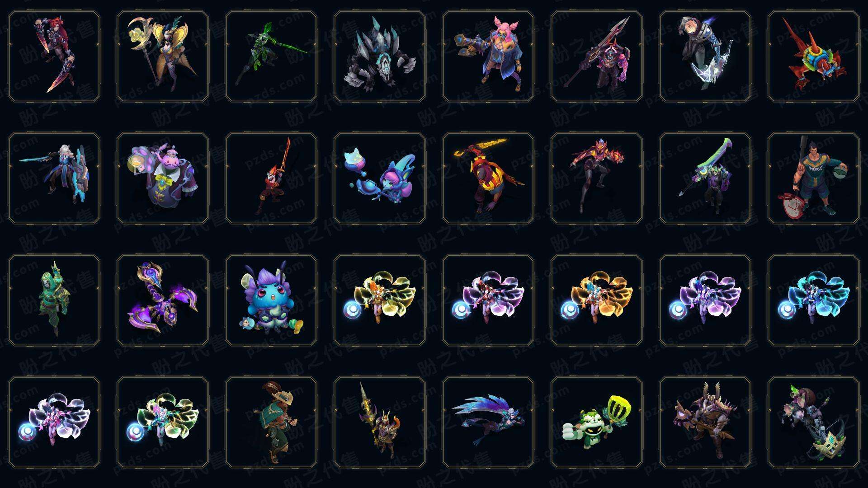This screenshot has width=868, height=488.
Task: Select the white-tailed fox chroma variant
Action: (54, 422)
